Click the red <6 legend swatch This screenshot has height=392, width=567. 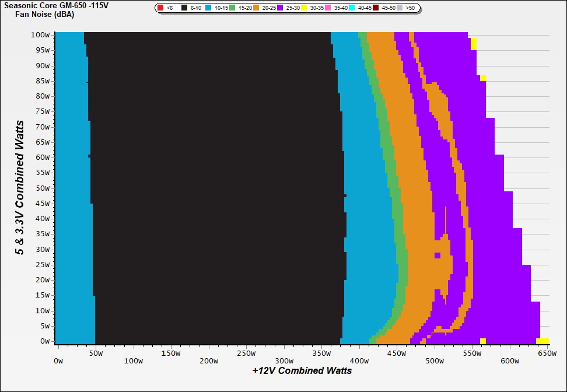pyautogui.click(x=160, y=8)
